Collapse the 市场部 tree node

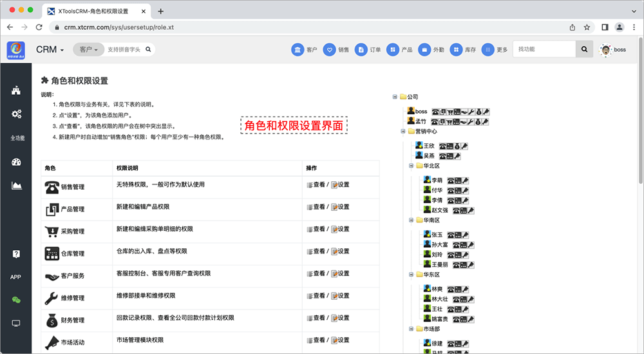click(411, 328)
